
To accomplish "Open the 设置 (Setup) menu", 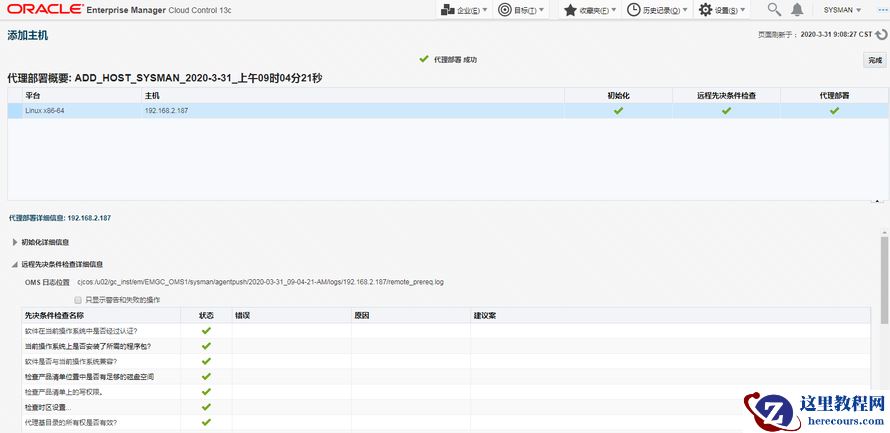I will pos(721,10).
